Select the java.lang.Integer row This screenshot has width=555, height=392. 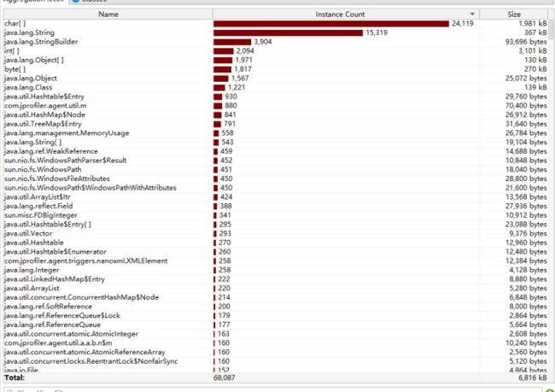click(x=276, y=270)
